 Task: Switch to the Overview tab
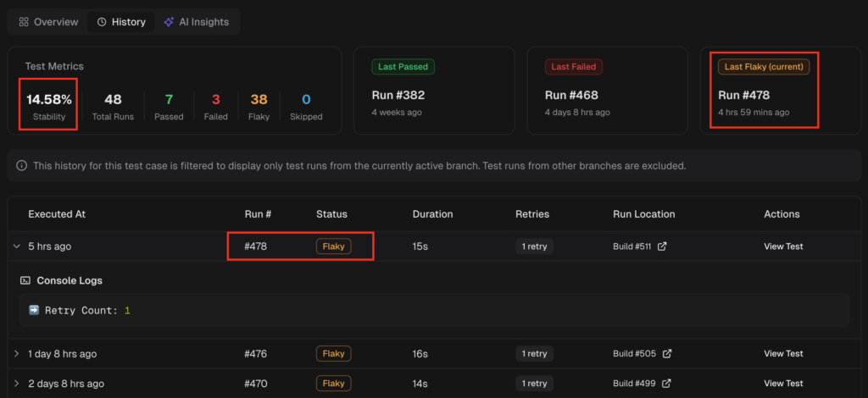click(x=48, y=22)
